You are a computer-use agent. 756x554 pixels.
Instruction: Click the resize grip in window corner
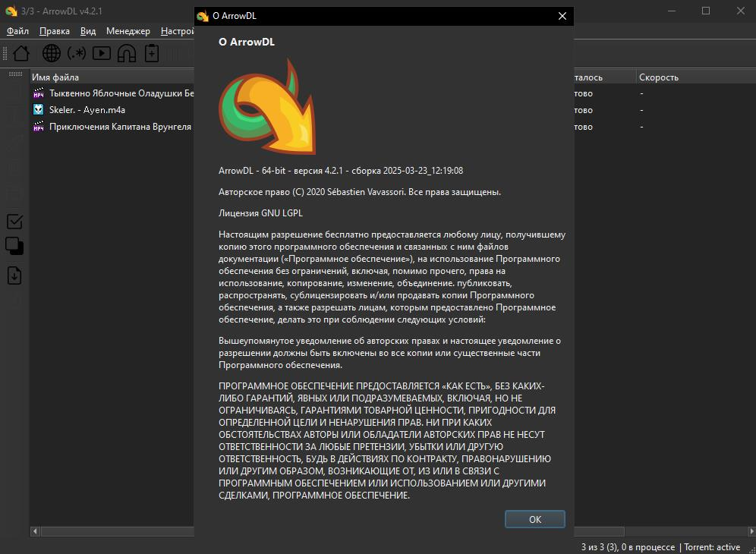[751, 549]
